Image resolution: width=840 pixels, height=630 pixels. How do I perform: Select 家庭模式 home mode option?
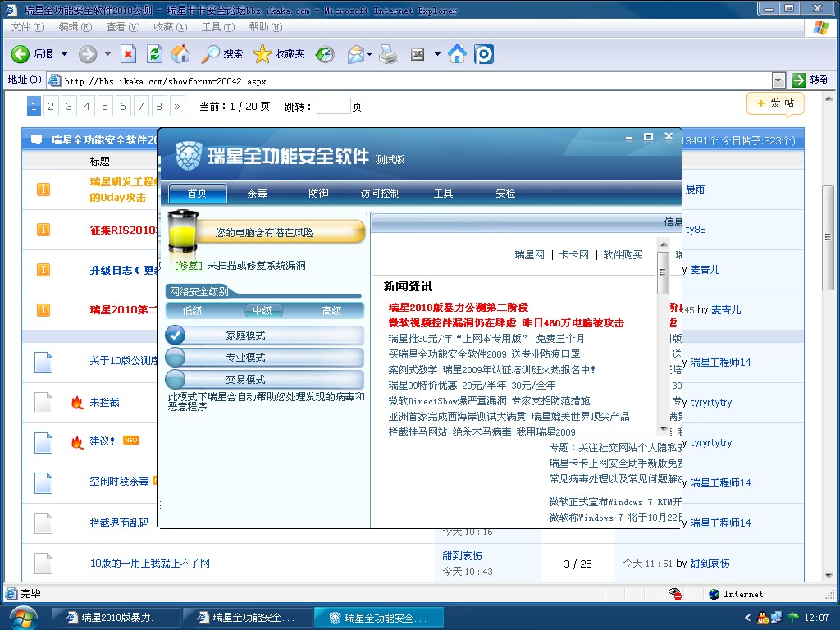[x=265, y=336]
